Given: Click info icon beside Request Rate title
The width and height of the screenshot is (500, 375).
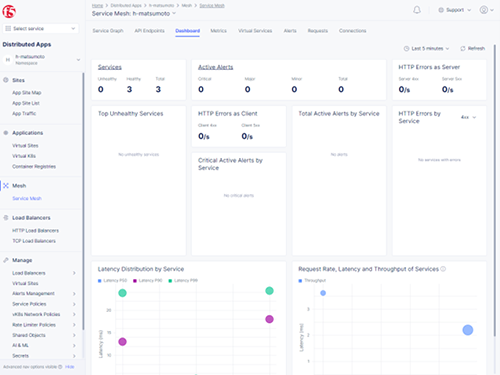Looking at the screenshot, I should (443, 269).
